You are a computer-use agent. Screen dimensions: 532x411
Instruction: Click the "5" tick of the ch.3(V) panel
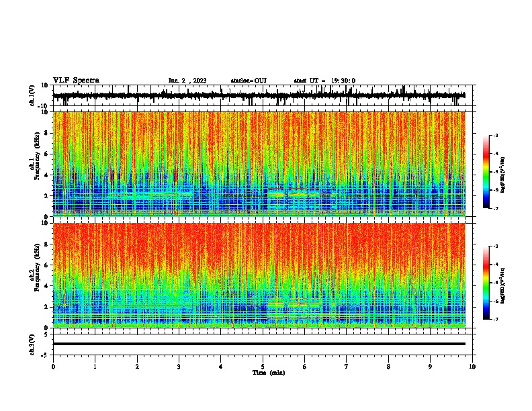point(46,334)
